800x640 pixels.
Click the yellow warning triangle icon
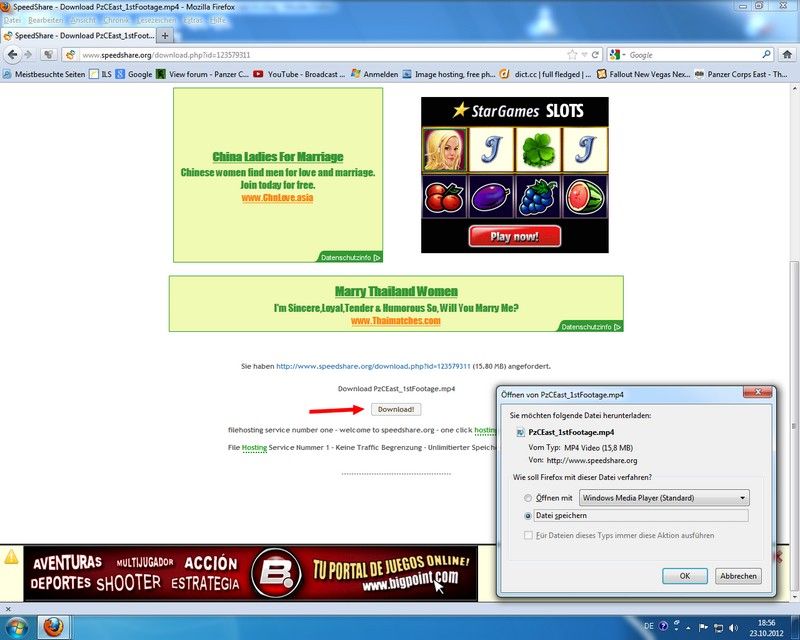[x=11, y=557]
